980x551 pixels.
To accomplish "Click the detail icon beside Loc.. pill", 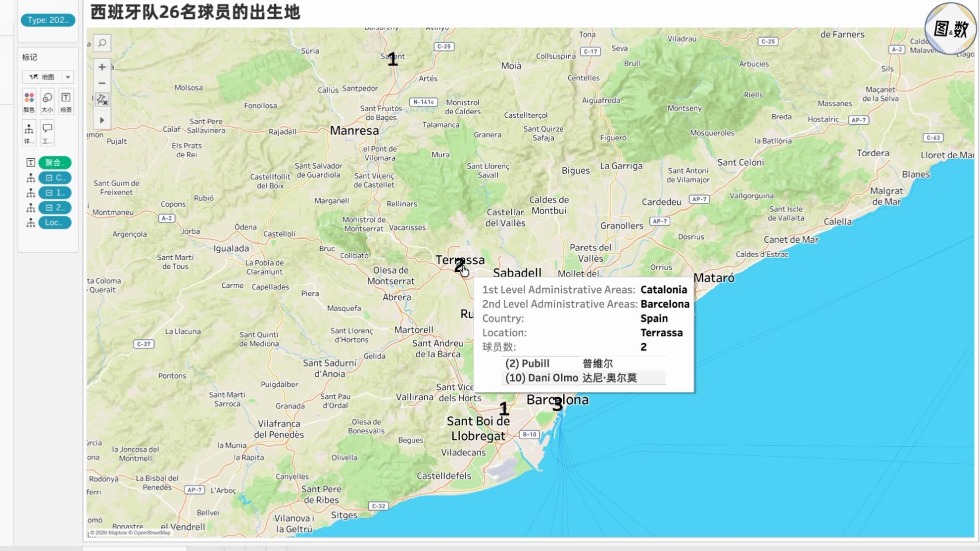I will [x=30, y=223].
